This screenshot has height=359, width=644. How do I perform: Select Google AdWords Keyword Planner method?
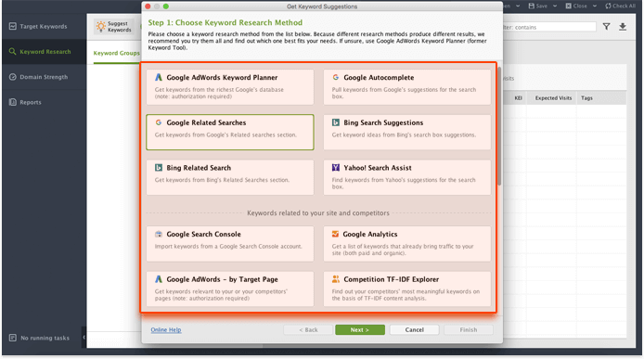(x=230, y=86)
